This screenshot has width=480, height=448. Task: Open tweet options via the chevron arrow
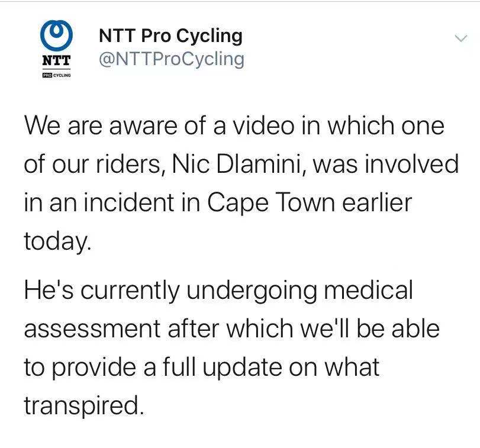461,38
